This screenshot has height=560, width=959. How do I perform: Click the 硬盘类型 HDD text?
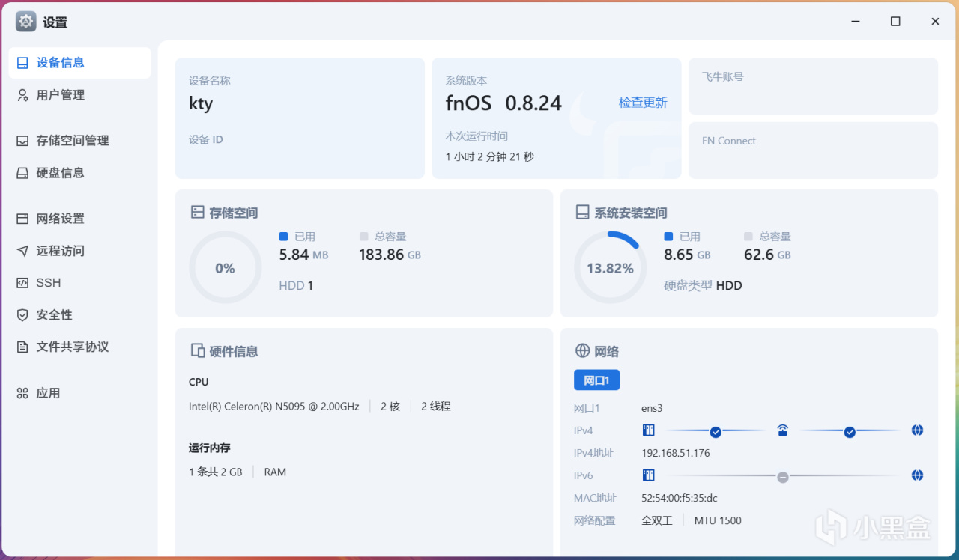[703, 285]
